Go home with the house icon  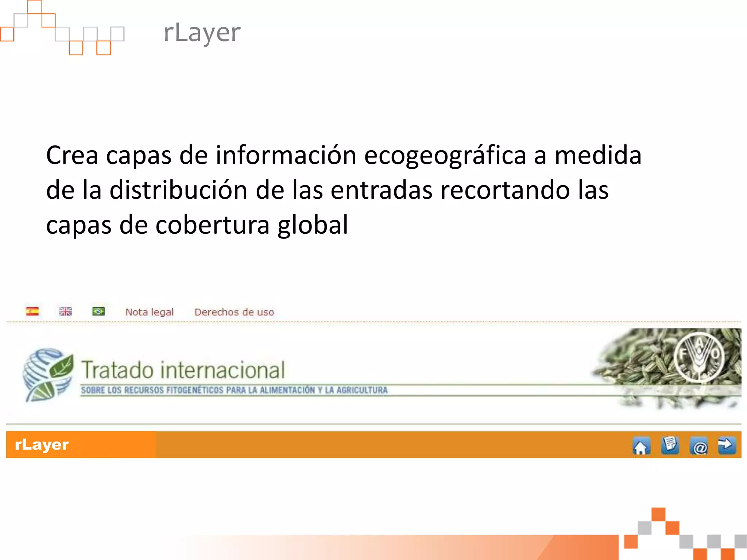[641, 446]
